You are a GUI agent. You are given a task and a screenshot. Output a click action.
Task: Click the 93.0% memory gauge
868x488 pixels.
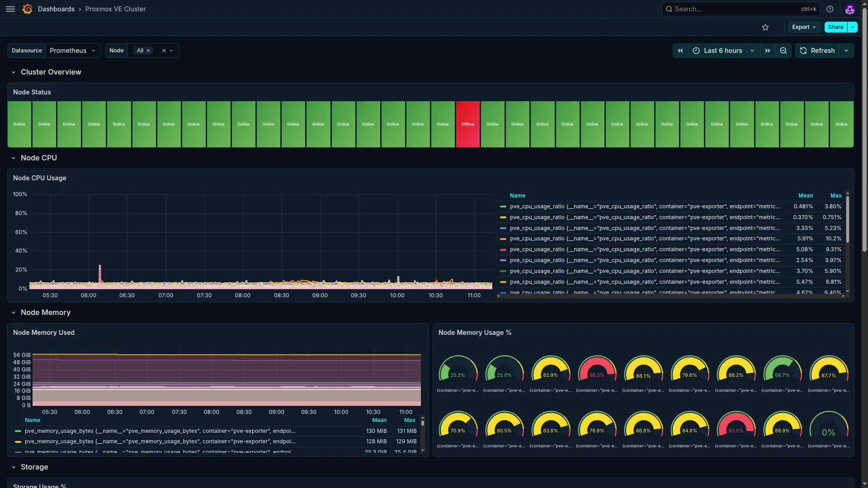(x=736, y=424)
